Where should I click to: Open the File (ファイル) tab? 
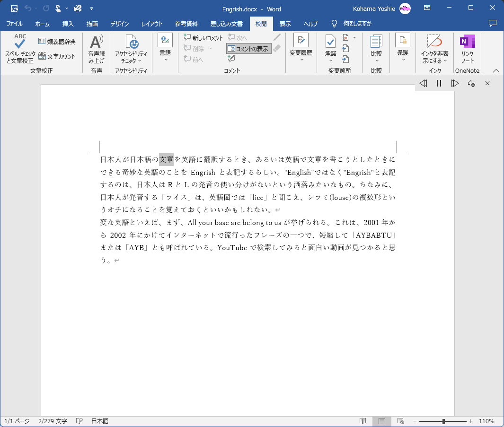15,24
